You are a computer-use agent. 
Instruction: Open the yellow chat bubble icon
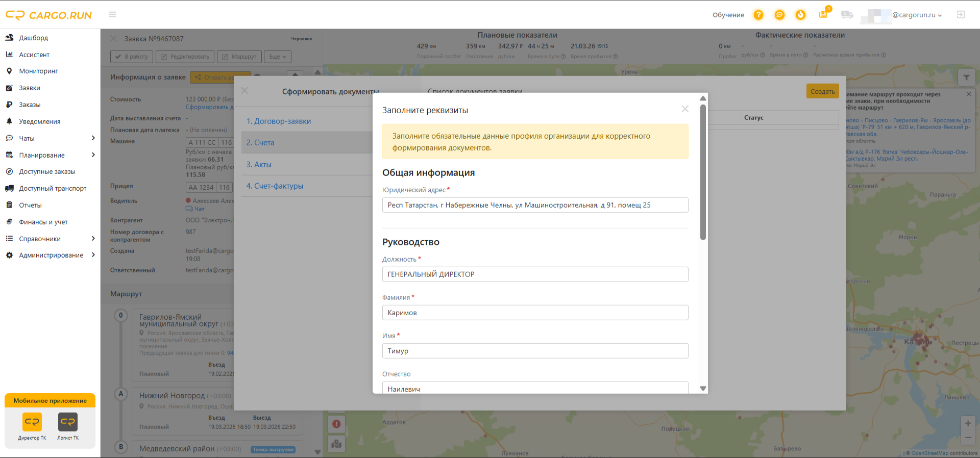(779, 15)
